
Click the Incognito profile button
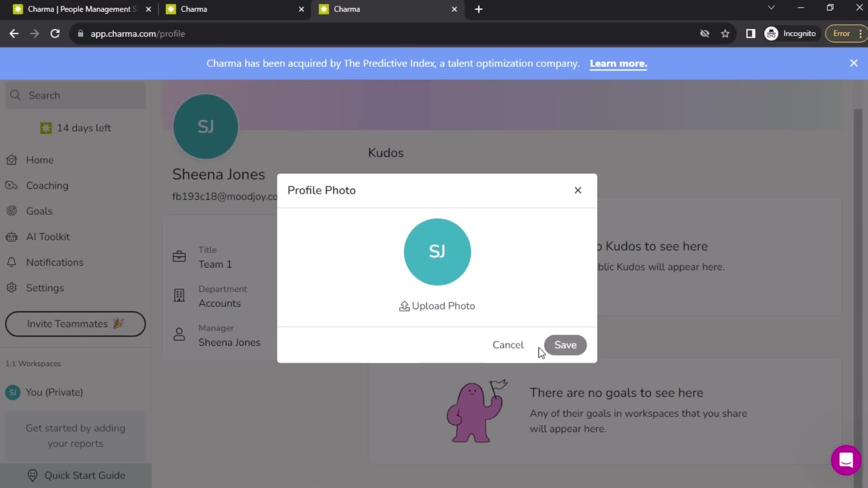point(791,33)
